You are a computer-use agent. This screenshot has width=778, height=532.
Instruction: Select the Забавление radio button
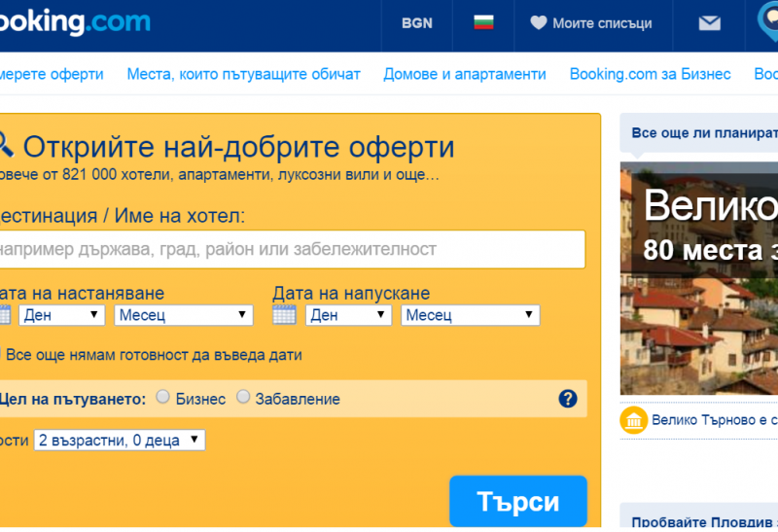[242, 397]
